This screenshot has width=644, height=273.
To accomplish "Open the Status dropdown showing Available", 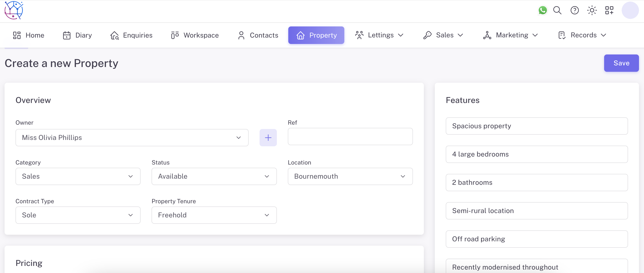I will (214, 176).
